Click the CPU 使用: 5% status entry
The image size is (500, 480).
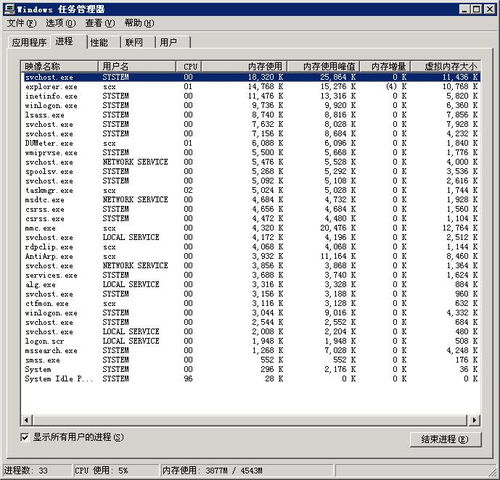[x=116, y=471]
